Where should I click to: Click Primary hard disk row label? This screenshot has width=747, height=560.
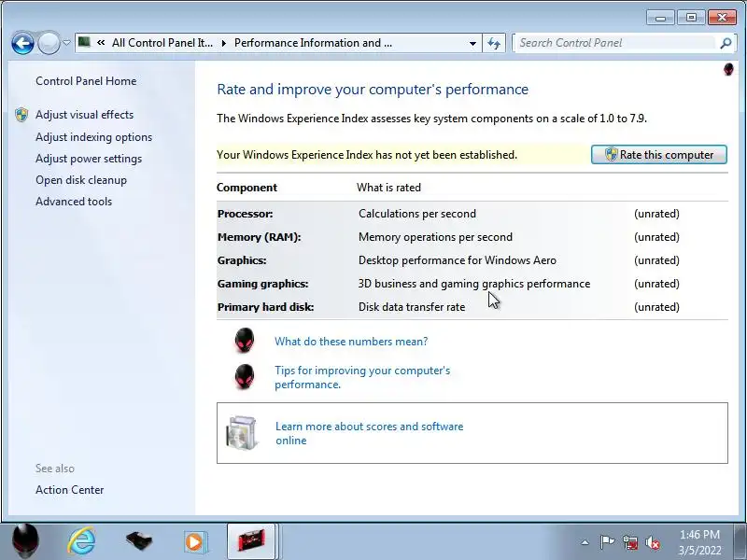(266, 307)
